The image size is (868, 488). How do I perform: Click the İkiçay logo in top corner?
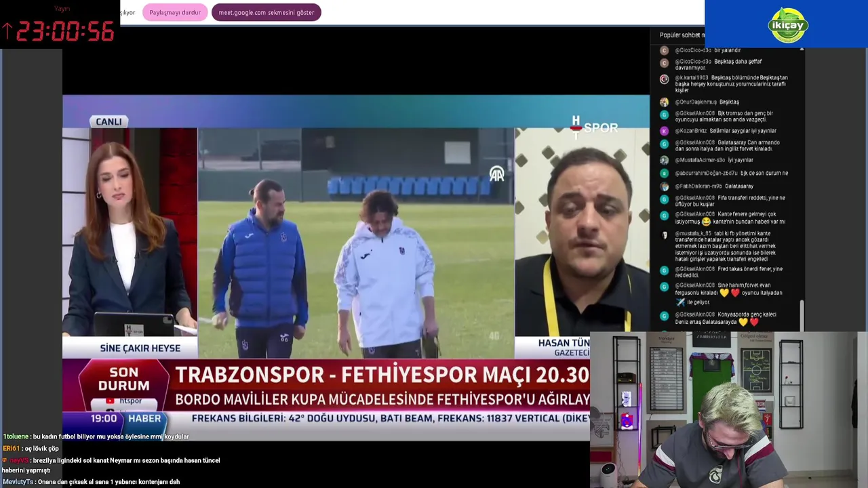tap(787, 25)
